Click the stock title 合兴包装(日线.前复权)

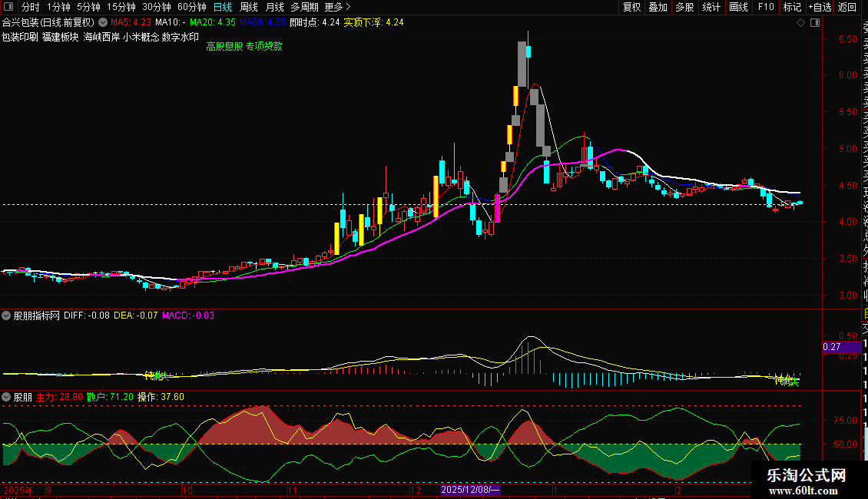click(x=48, y=23)
